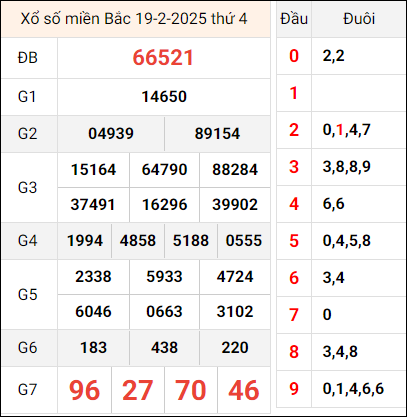Viewport: 407px width, 417px height.
Task: Click G2 result 04939
Action: [111, 134]
